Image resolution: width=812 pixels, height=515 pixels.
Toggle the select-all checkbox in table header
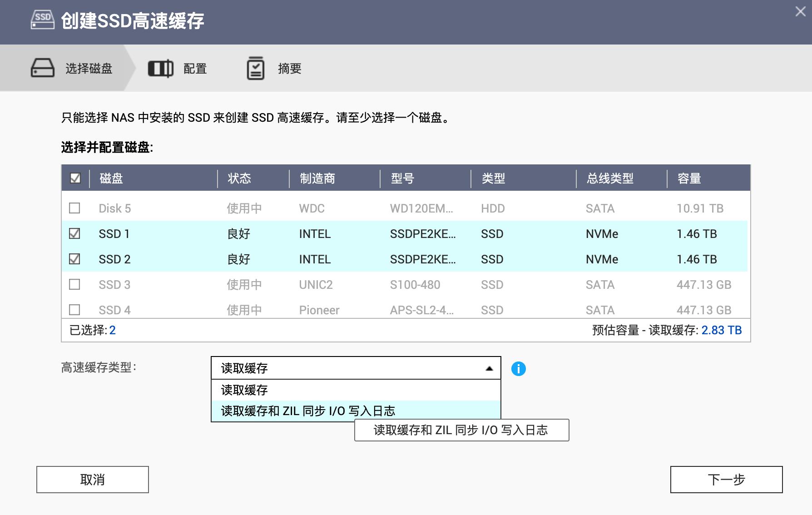pos(75,179)
